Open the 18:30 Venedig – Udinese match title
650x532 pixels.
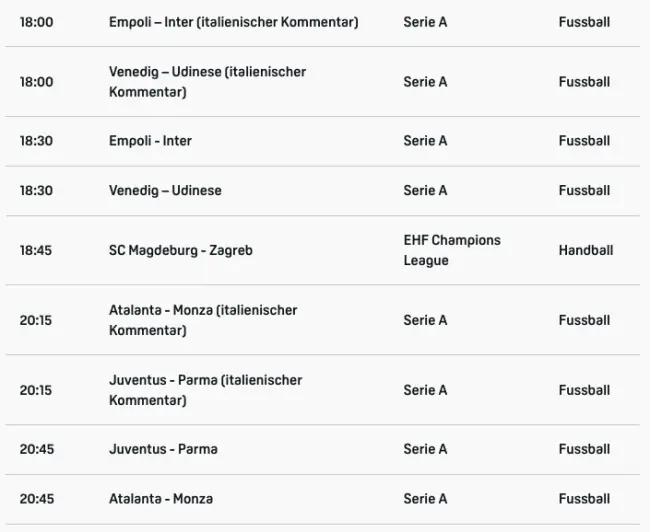[x=165, y=191]
